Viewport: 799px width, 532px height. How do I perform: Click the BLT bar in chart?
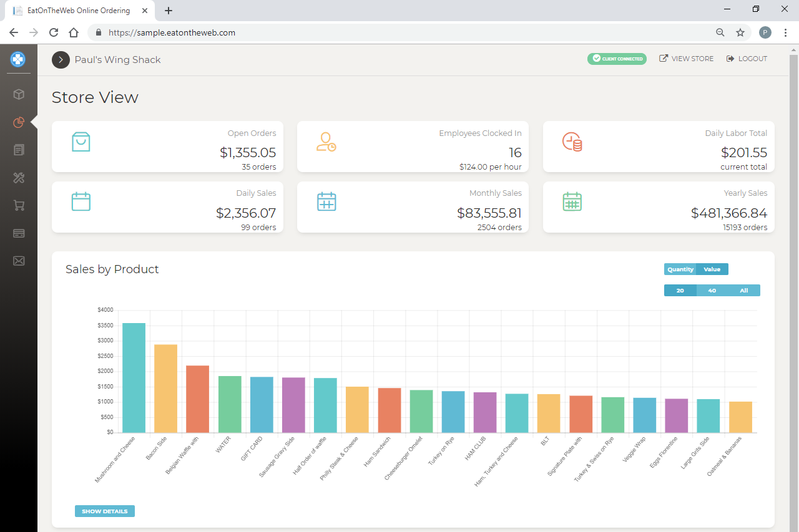pyautogui.click(x=549, y=414)
